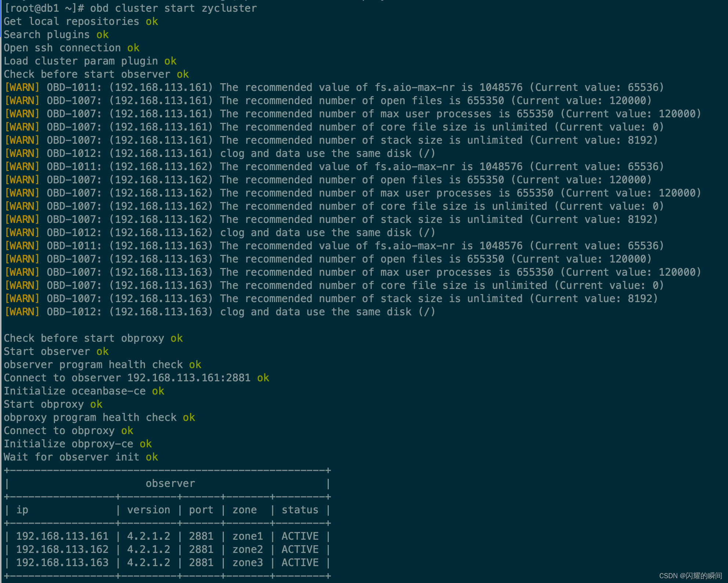Viewport: 728px width, 583px height.
Task: Click the 'zone' column header
Action: tap(244, 510)
